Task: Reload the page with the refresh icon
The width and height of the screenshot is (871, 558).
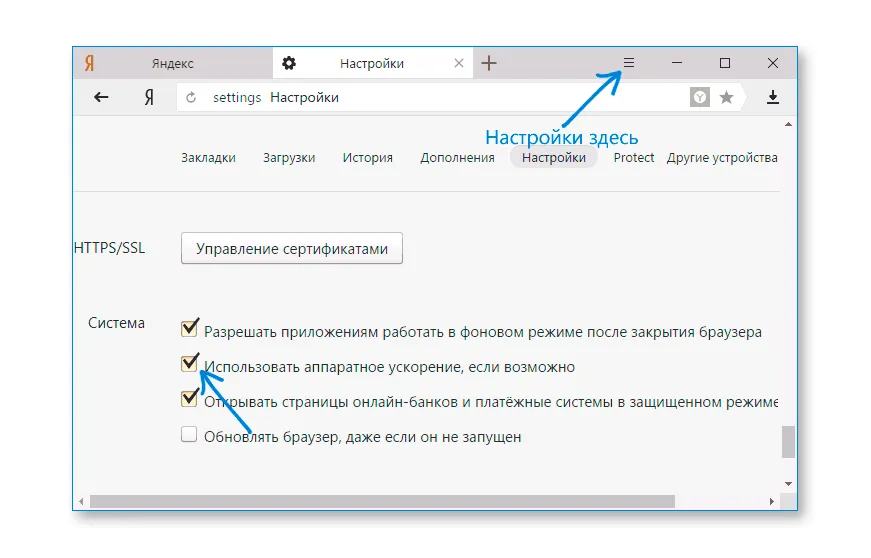Action: click(x=191, y=98)
